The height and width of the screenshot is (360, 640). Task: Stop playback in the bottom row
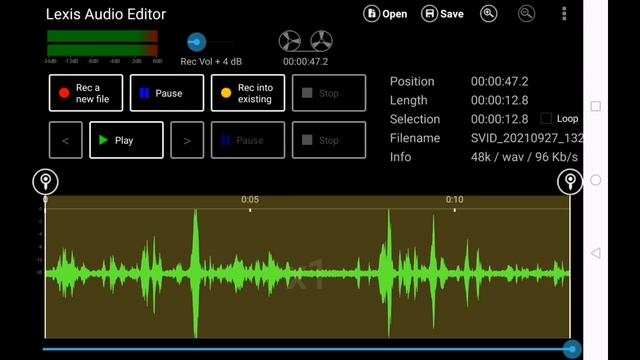[329, 140]
